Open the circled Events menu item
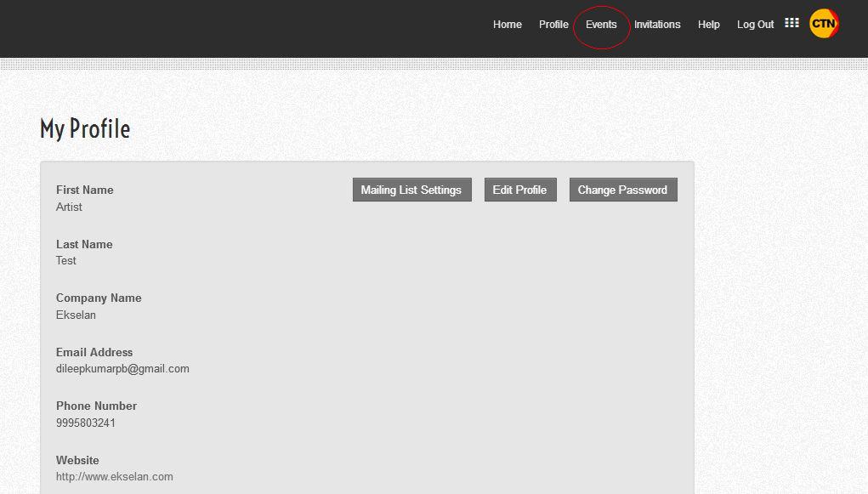 pyautogui.click(x=601, y=25)
